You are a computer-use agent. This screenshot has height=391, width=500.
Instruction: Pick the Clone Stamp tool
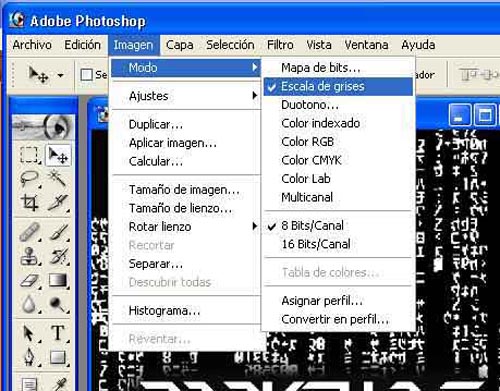click(x=29, y=256)
